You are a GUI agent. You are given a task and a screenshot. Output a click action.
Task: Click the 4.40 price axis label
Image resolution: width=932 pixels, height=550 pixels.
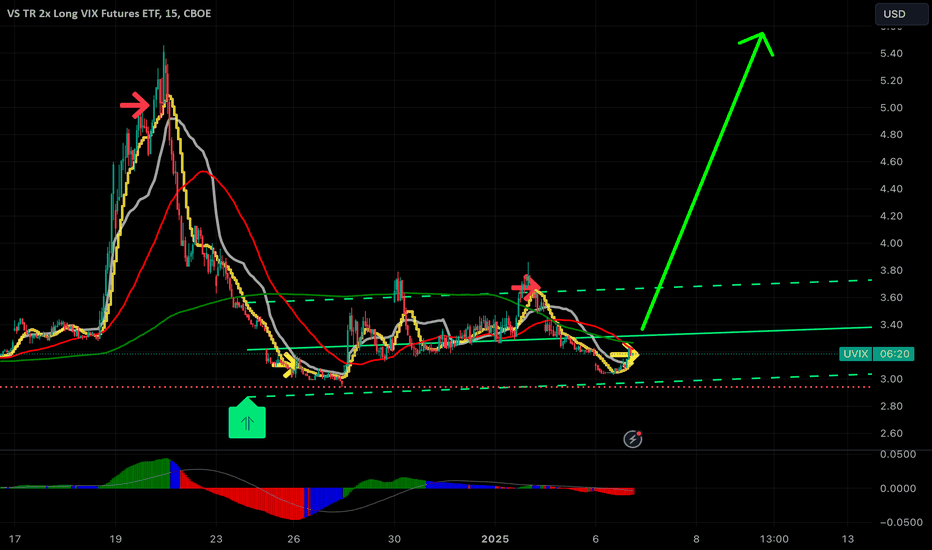tap(891, 189)
